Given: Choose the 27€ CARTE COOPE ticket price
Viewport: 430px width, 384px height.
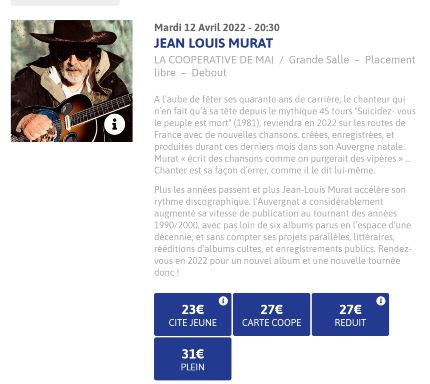Looking at the screenshot, I should (271, 314).
